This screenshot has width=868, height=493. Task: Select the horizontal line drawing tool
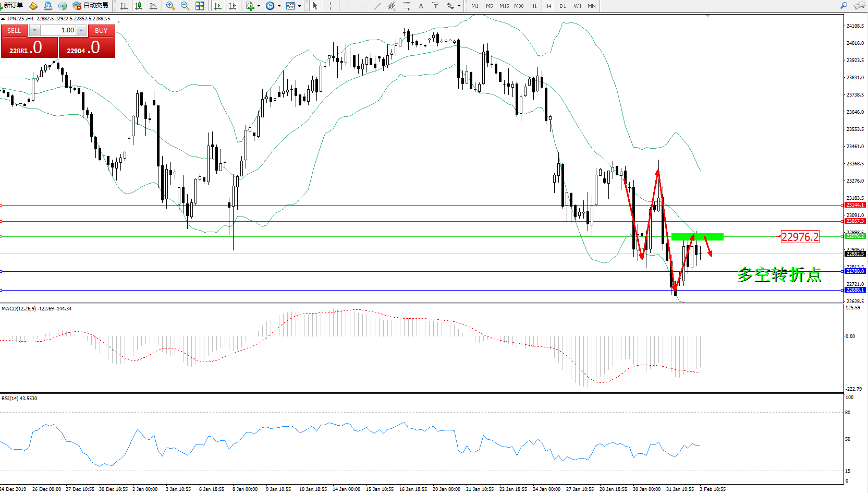click(x=362, y=6)
